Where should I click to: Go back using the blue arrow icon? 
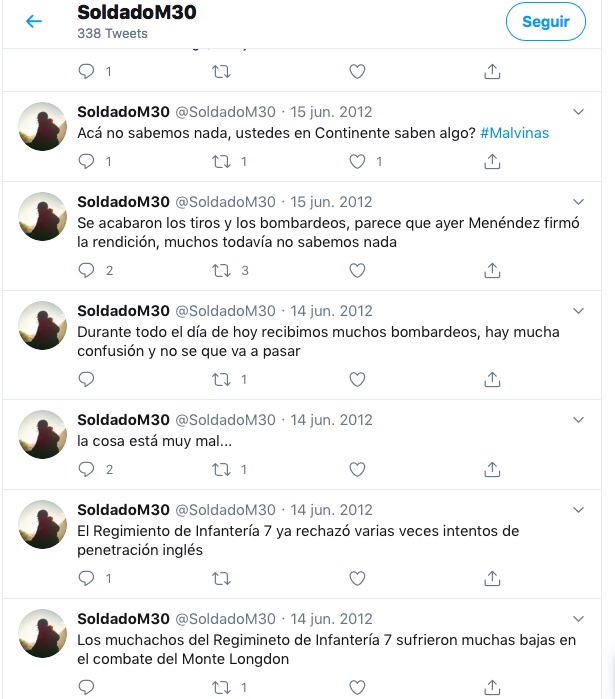[x=34, y=21]
